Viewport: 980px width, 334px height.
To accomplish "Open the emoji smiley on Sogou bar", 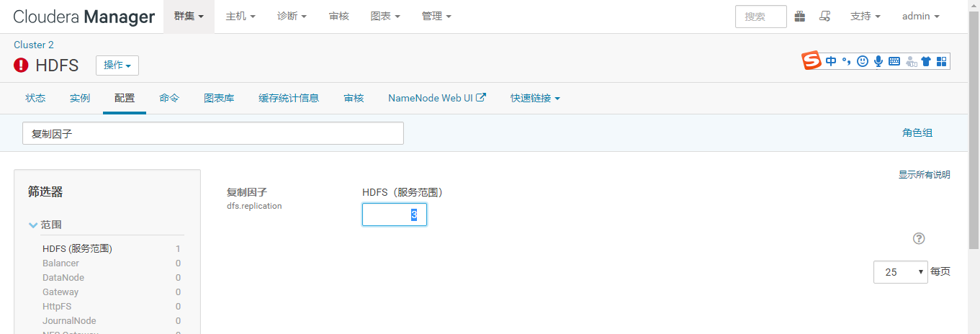I will coord(863,61).
